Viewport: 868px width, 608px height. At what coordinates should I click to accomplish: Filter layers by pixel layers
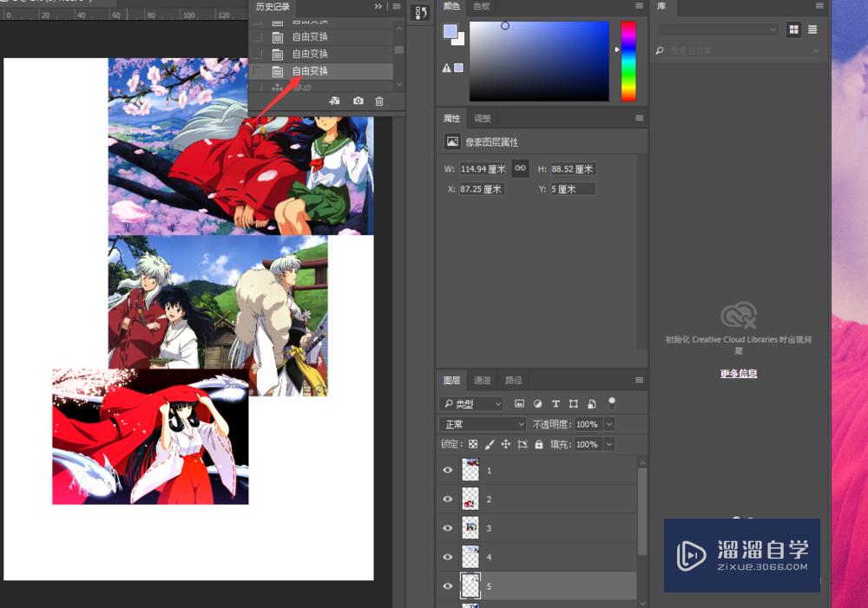(519, 403)
